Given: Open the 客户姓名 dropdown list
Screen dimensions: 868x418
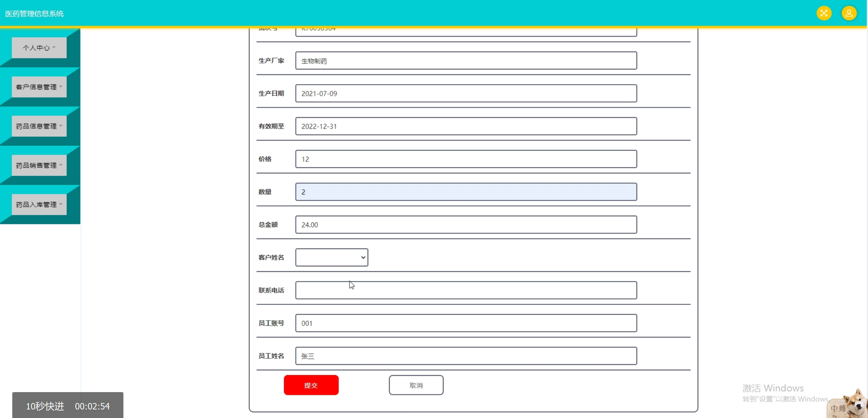Looking at the screenshot, I should click(331, 257).
